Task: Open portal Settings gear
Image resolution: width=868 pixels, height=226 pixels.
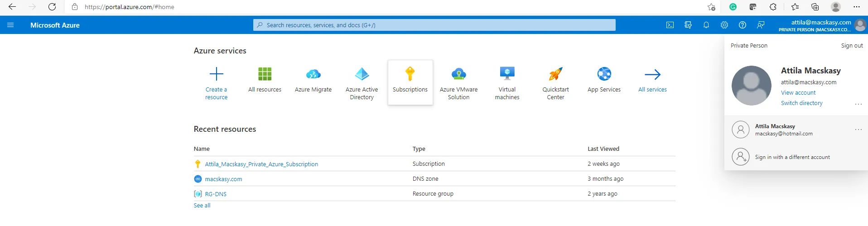Action: pos(724,25)
